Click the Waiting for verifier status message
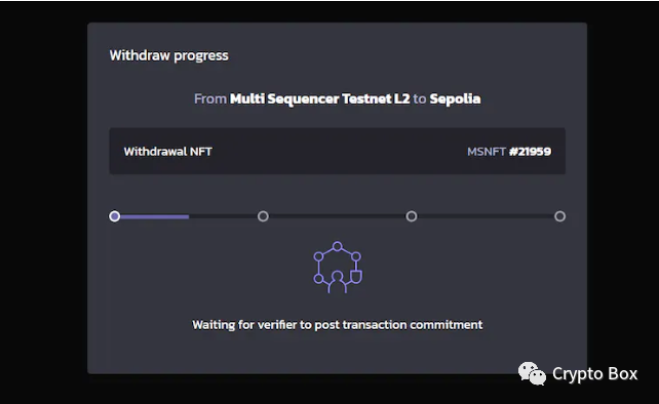This screenshot has width=659, height=404. tap(337, 325)
